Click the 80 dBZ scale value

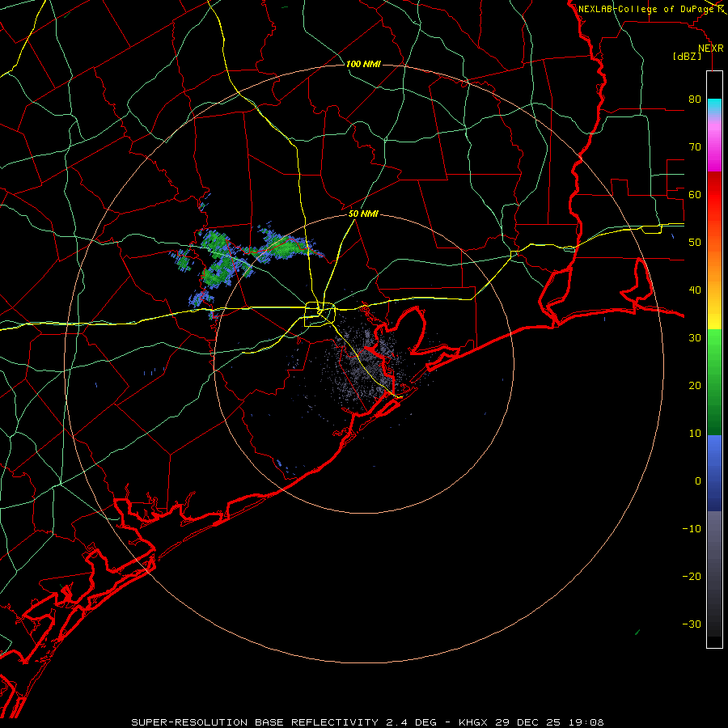[695, 99]
